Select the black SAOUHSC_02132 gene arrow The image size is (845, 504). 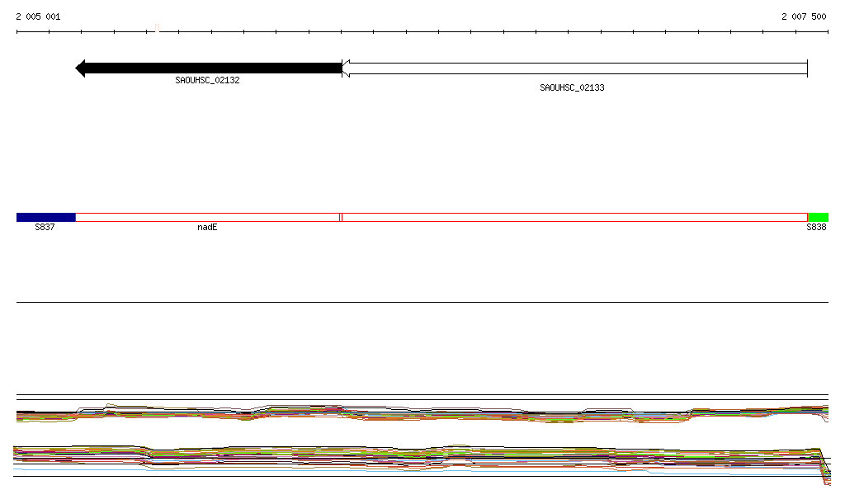point(209,68)
